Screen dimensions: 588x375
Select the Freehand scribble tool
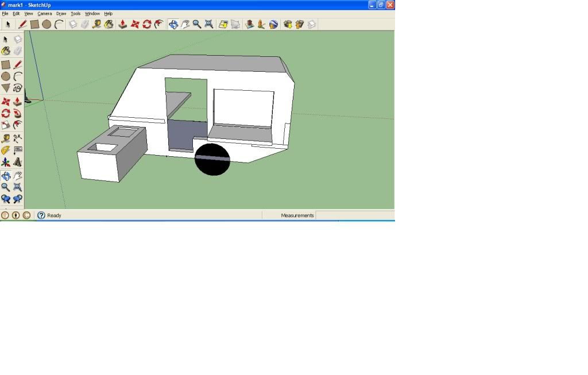tap(18, 88)
